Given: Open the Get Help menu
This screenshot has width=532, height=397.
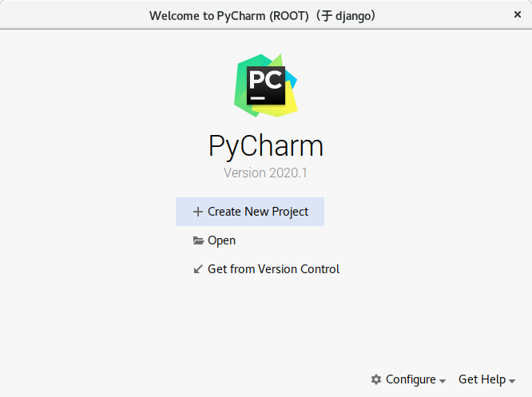Looking at the screenshot, I should tap(482, 379).
